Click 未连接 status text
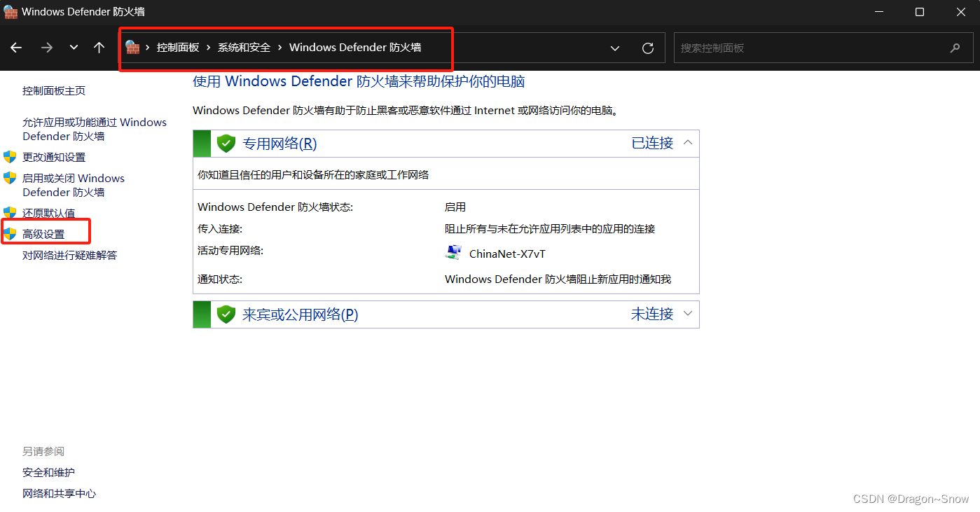This screenshot has width=980, height=512. tap(652, 314)
